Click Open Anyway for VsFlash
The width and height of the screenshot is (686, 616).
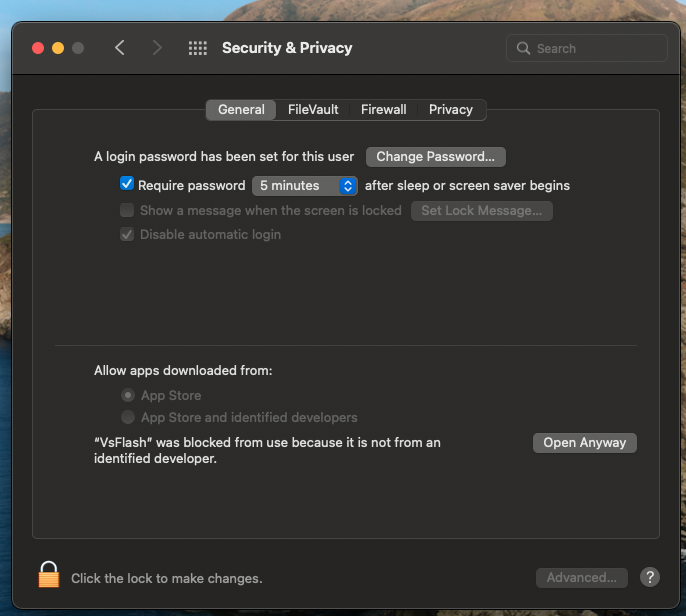(x=584, y=443)
